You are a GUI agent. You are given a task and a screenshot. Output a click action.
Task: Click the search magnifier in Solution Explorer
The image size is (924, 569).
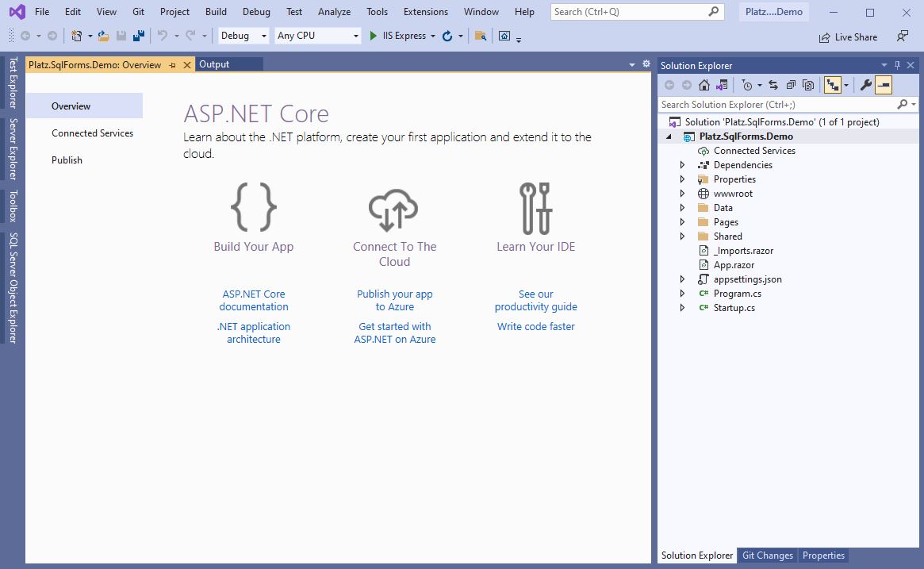pos(903,105)
